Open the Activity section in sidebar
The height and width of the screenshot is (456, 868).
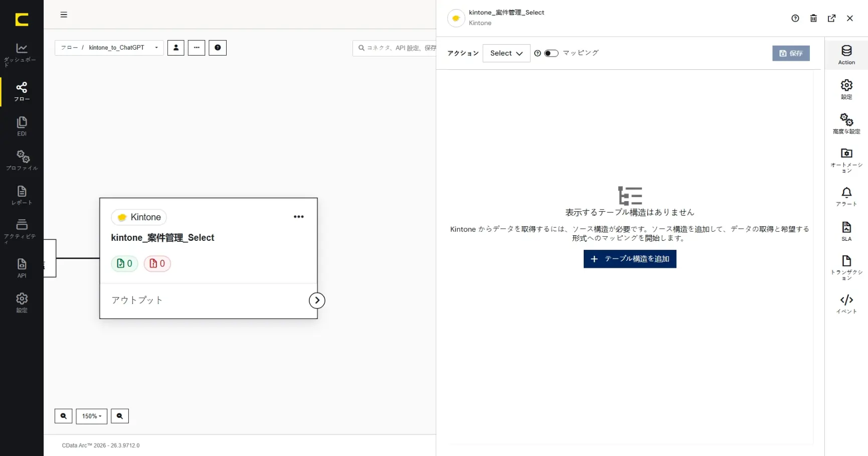click(x=22, y=231)
